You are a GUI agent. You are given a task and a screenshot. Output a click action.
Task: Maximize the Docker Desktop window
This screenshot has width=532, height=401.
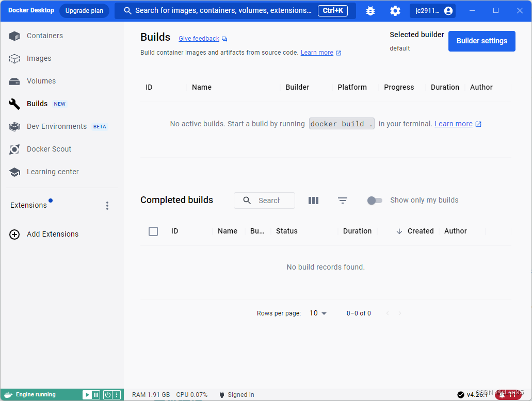[x=496, y=10]
